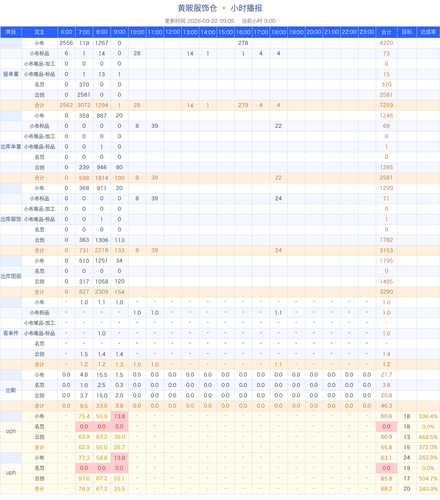The width and height of the screenshot is (440, 500).
Task: Select the cell showing 1267
Action: (x=102, y=43)
